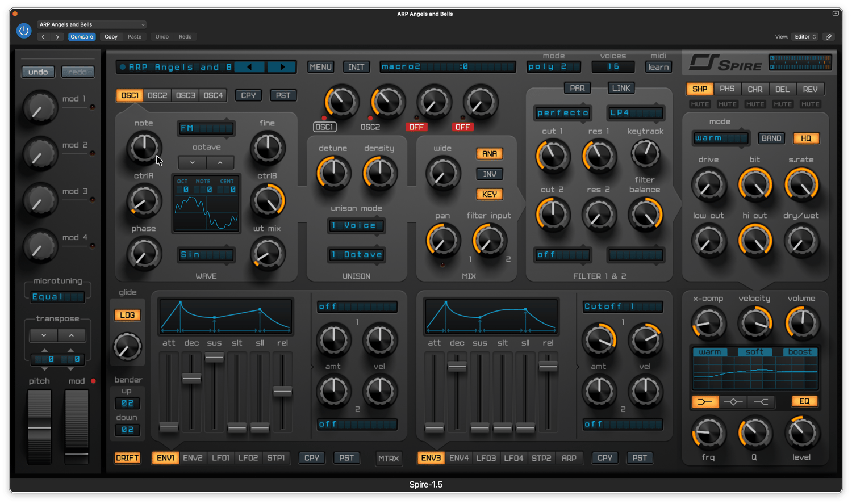Click the ENV1 envelope curve display

point(225,316)
